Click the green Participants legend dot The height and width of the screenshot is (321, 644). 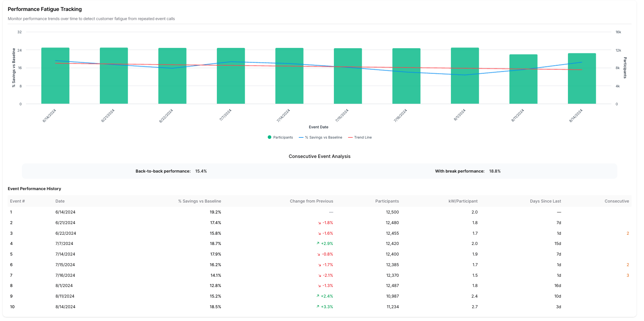270,137
